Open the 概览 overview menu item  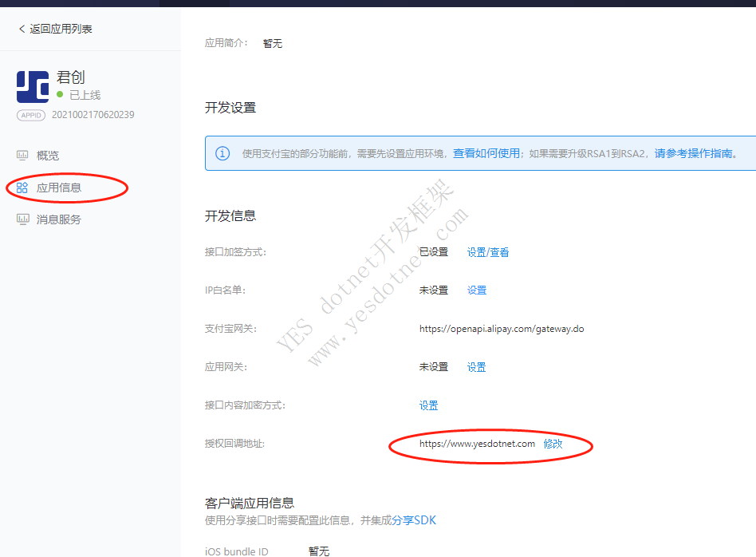[x=48, y=156]
